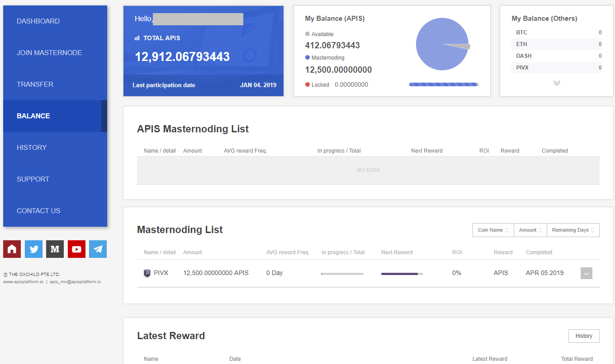Click the 0% ROI cell
The width and height of the screenshot is (615, 364).
(457, 273)
